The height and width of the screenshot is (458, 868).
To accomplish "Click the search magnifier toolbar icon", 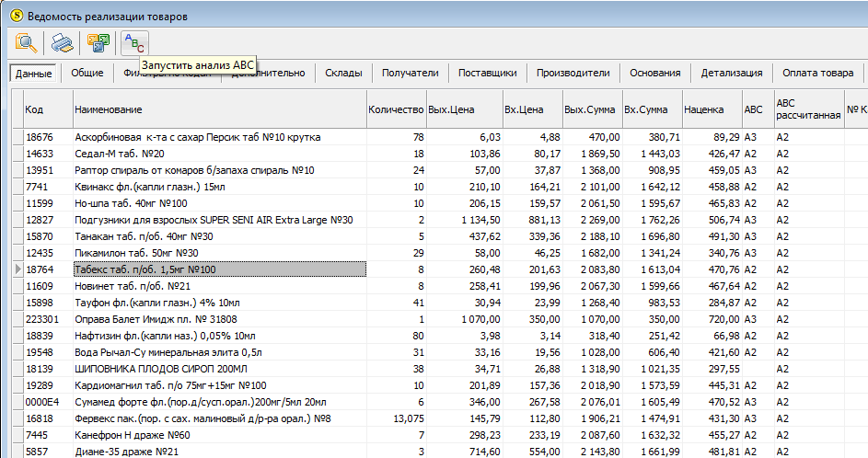I will 26,42.
